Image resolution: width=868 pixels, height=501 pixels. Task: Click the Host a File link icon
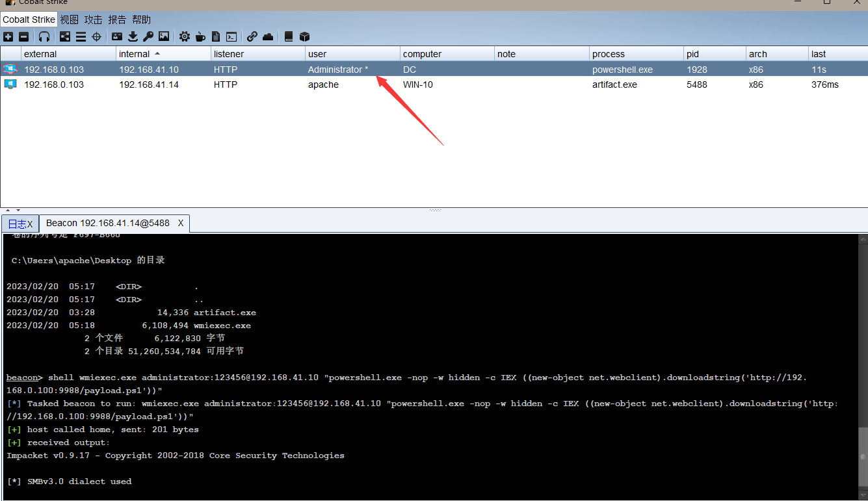pos(252,37)
